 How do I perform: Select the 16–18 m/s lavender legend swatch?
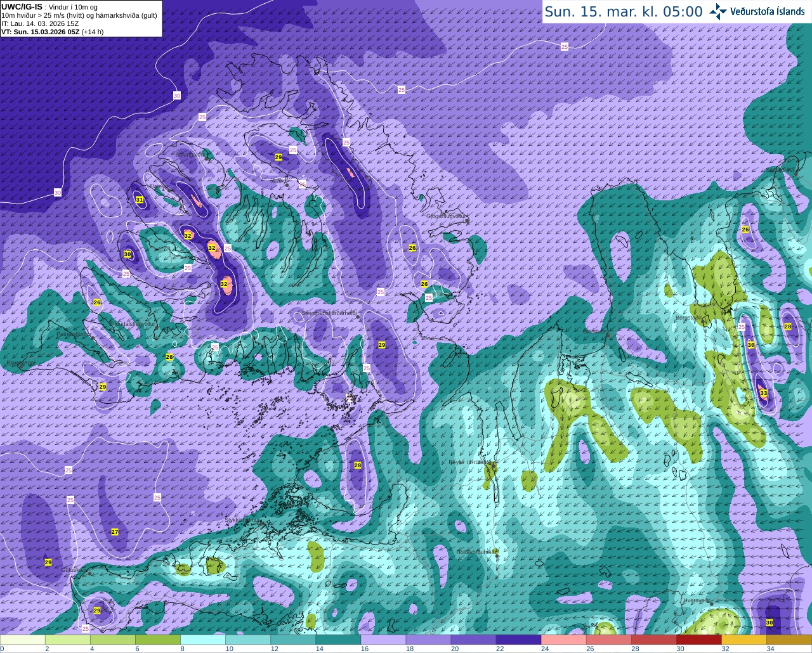point(384,640)
